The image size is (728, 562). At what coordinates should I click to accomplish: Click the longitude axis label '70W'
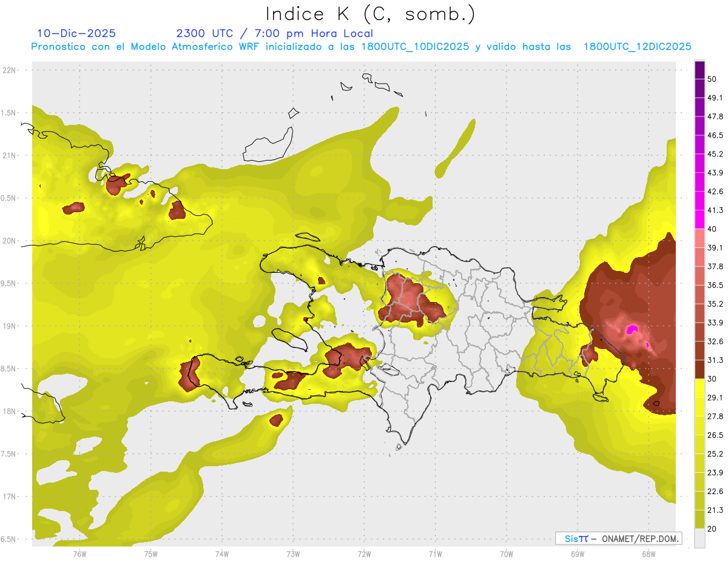507,554
